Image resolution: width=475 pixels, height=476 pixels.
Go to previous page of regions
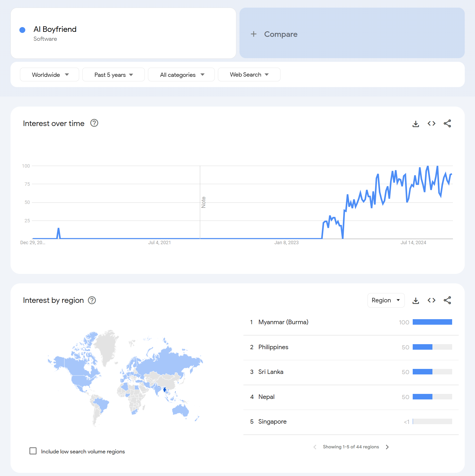[x=315, y=447]
